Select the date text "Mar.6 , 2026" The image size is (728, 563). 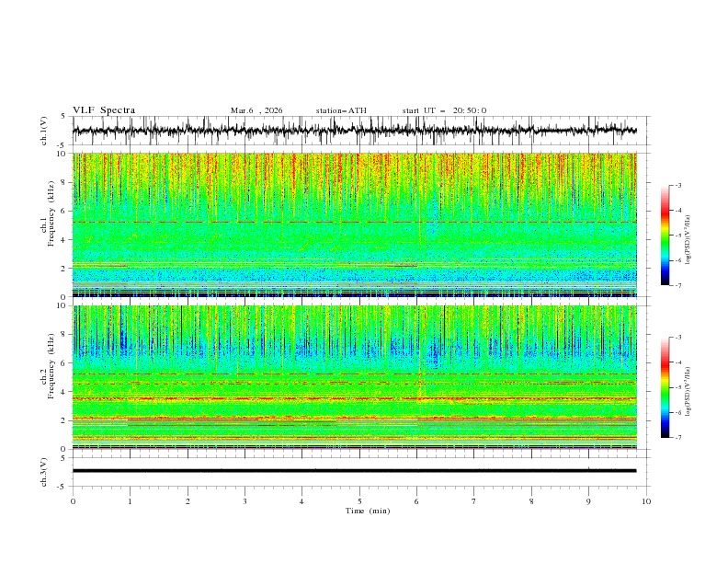[x=256, y=110]
